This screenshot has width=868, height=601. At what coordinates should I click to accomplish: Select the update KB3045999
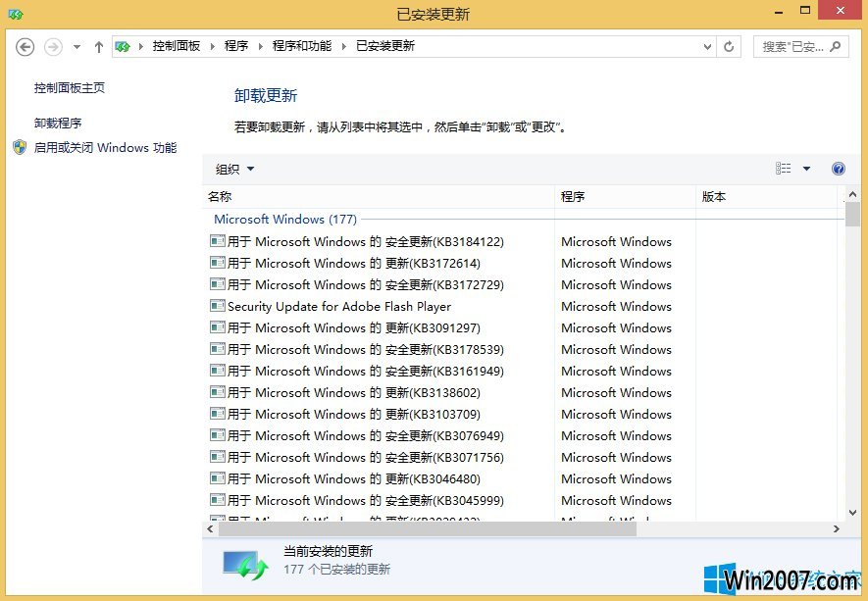357,501
